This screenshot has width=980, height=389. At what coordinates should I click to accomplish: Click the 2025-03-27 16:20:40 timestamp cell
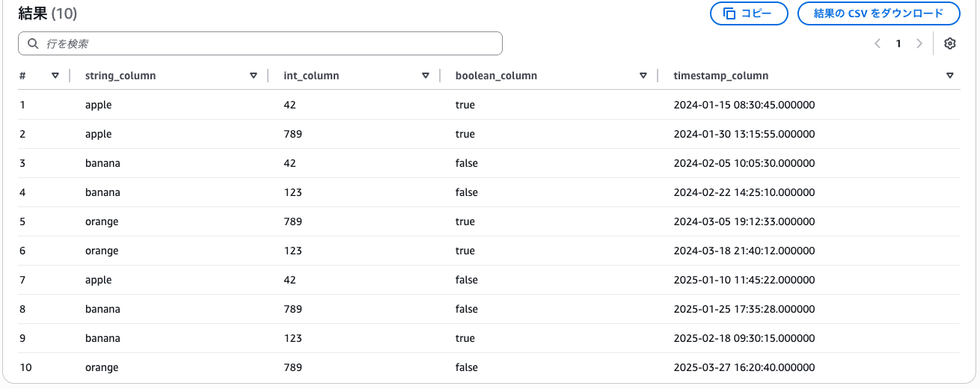pyautogui.click(x=744, y=367)
